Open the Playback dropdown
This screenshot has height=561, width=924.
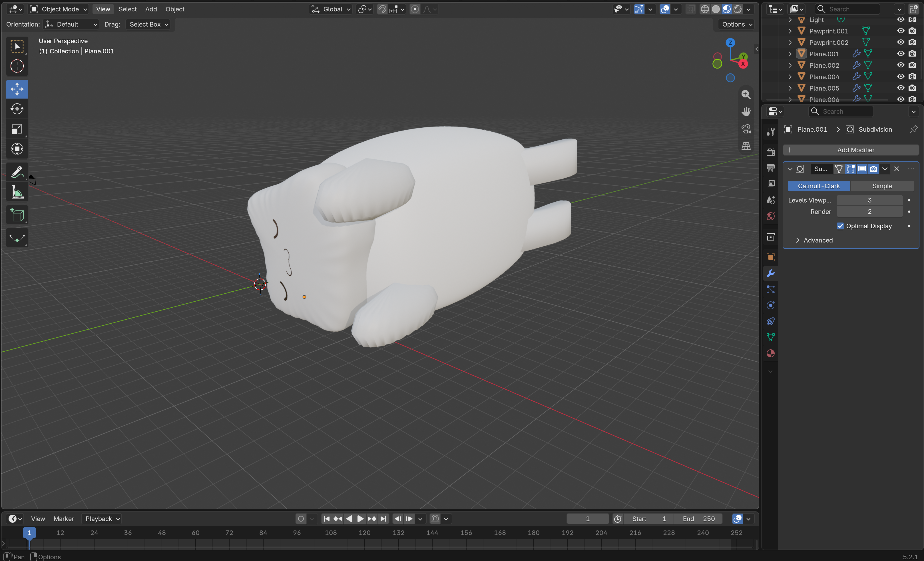(x=102, y=519)
